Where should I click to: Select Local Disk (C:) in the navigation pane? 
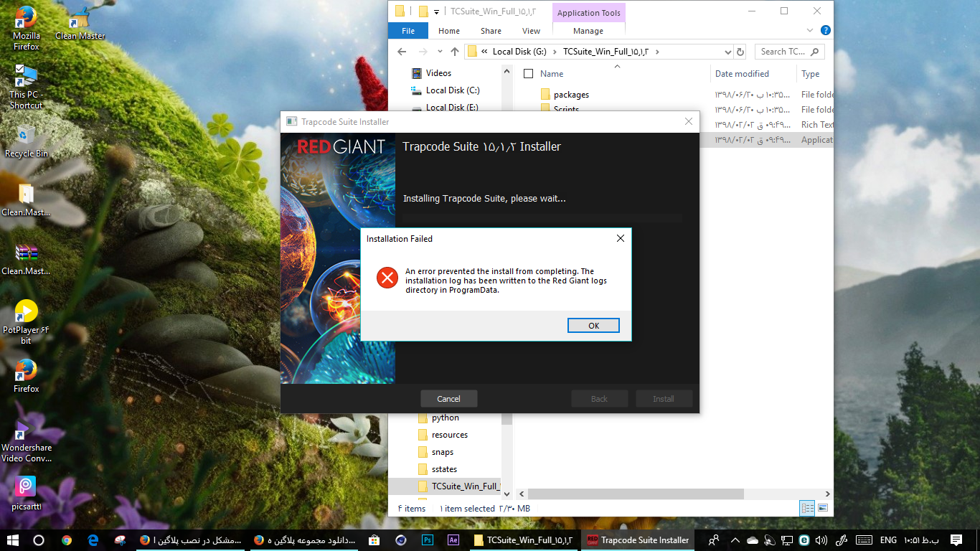(x=453, y=90)
